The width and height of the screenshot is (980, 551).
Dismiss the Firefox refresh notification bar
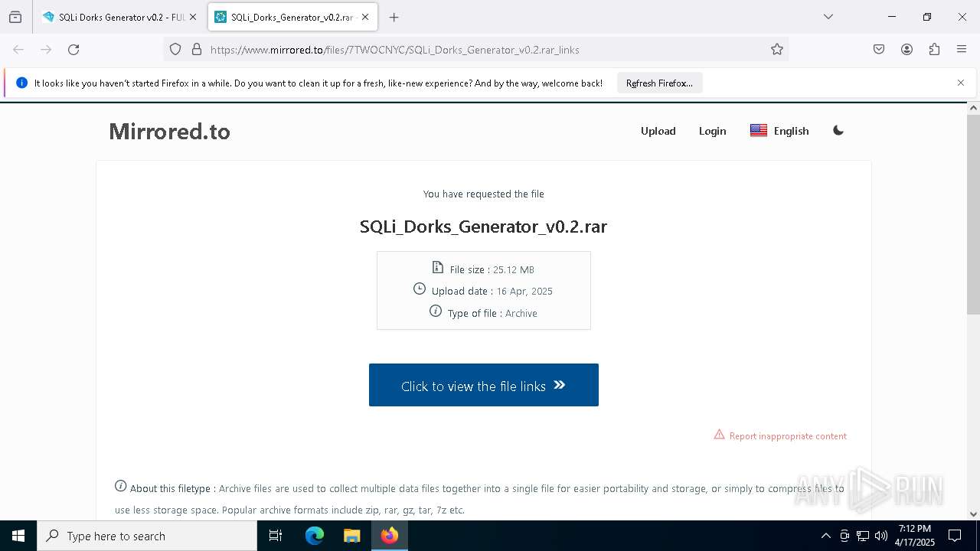(x=961, y=83)
